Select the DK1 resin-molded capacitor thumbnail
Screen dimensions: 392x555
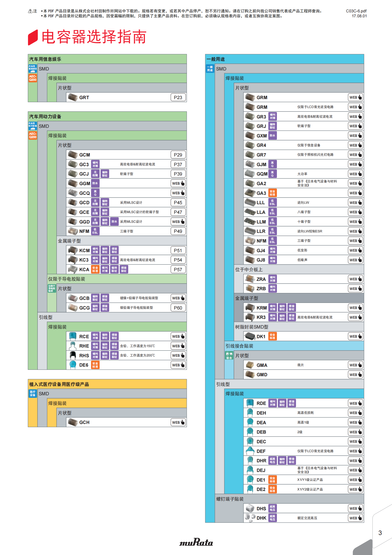coord(250,336)
